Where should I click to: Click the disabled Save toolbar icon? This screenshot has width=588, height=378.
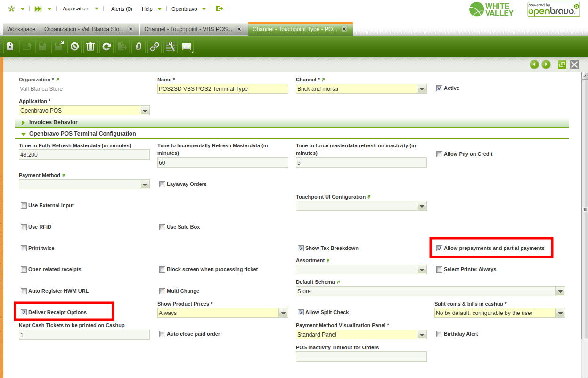pyautogui.click(x=42, y=47)
